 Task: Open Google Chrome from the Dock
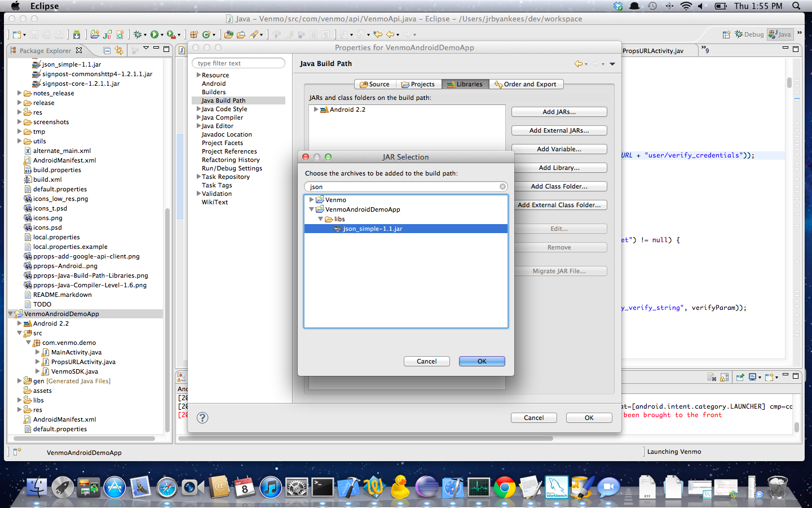[505, 487]
